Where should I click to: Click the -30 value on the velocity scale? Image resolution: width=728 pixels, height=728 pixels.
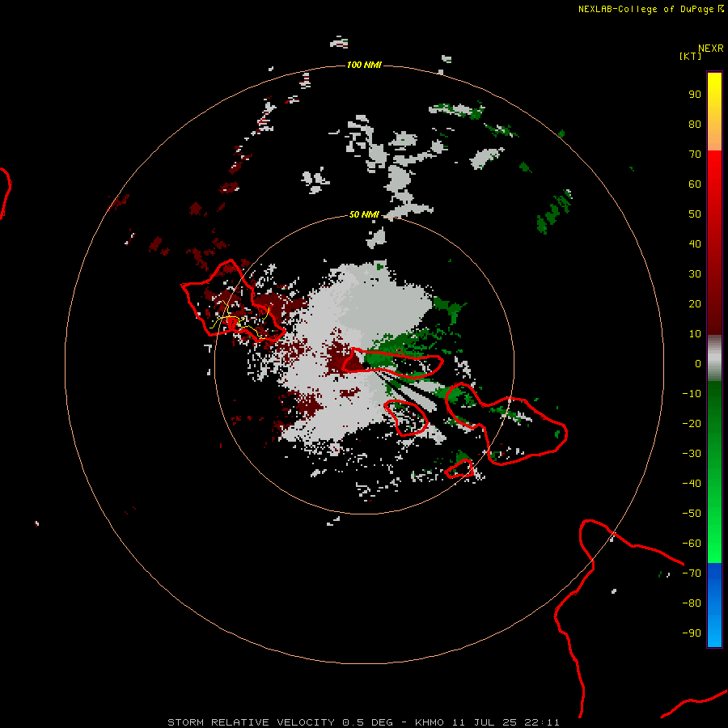click(692, 454)
